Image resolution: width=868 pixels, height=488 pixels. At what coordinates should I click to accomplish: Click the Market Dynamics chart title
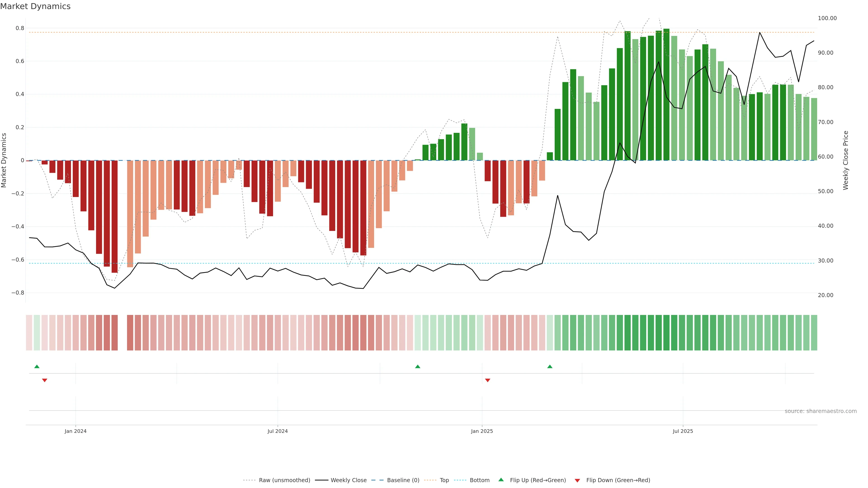(x=35, y=6)
